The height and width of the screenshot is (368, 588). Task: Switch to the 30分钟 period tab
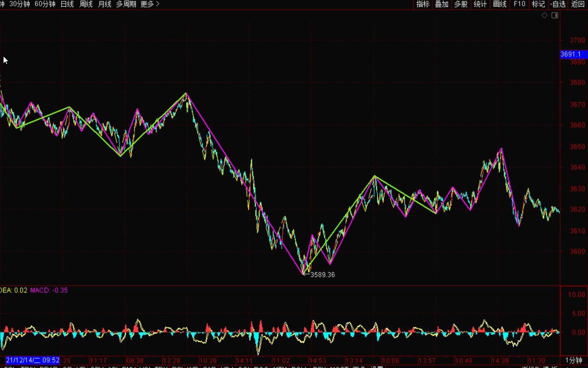click(x=20, y=4)
